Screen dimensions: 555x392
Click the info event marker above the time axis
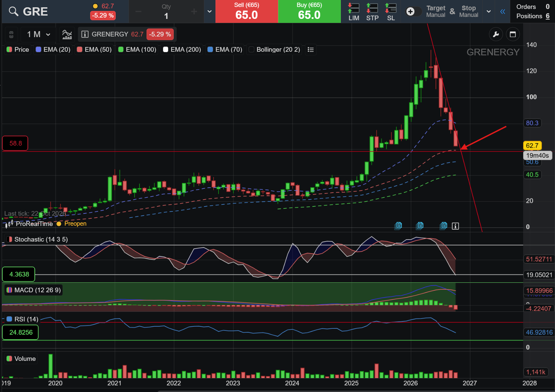pos(456,226)
